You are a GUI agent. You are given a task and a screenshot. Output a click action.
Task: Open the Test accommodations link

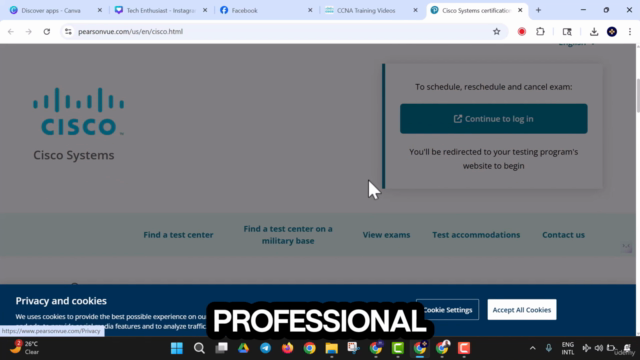coord(476,235)
